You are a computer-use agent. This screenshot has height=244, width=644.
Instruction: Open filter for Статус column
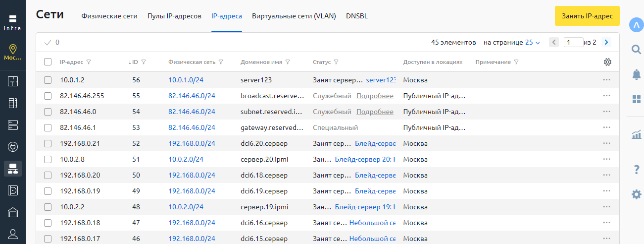[x=336, y=62]
